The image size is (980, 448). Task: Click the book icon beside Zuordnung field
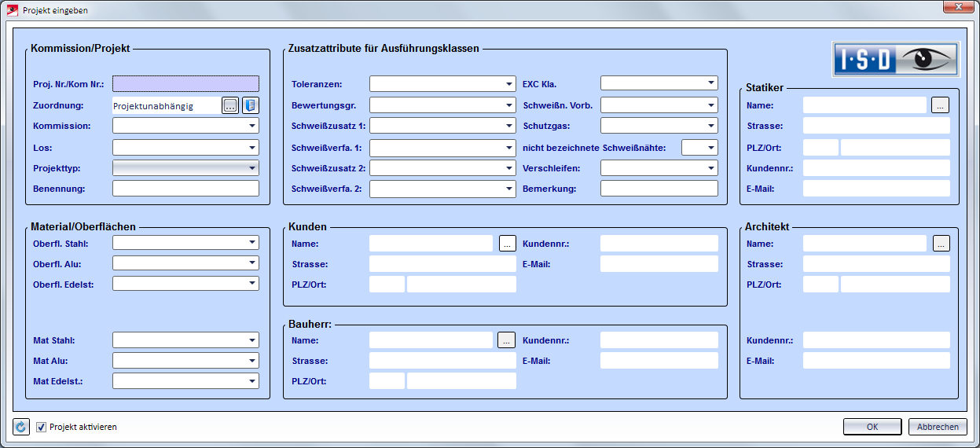click(250, 105)
